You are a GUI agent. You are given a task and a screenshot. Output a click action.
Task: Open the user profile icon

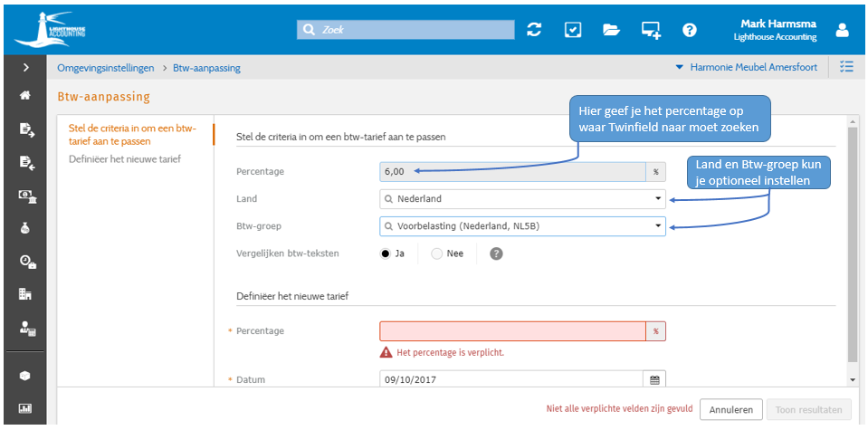[843, 30]
